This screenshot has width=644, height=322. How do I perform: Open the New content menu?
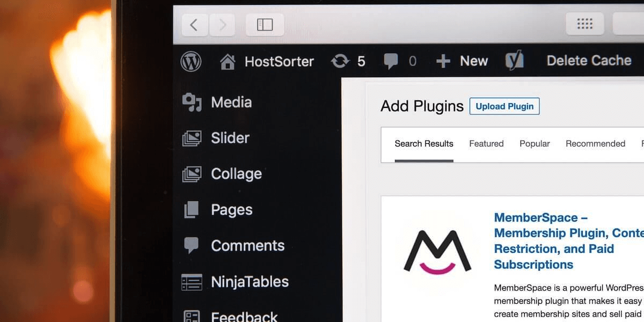tap(474, 61)
